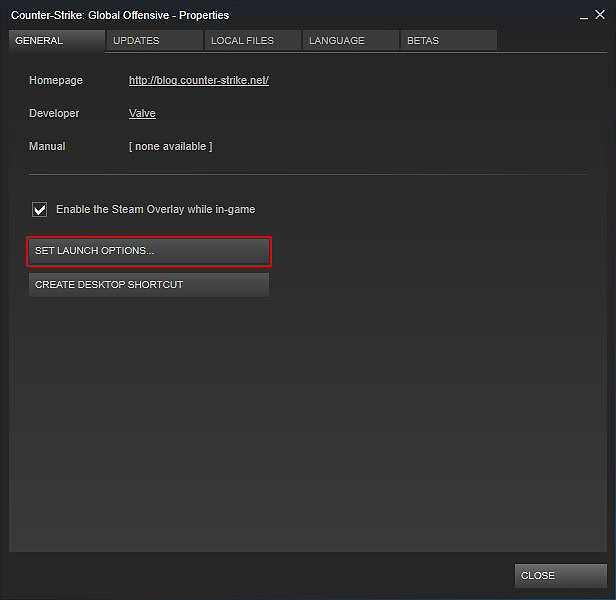Toggle Enable the Steam Overlay checkbox
Viewport: 616px width, 600px height.
[x=40, y=209]
